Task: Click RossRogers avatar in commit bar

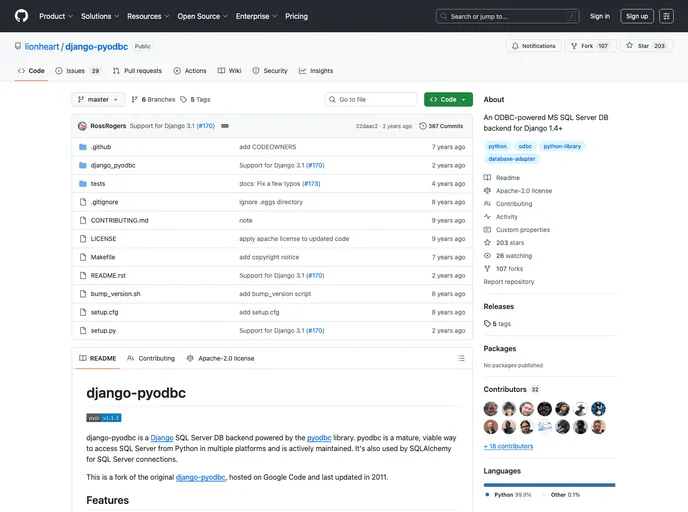Action: coord(82,126)
